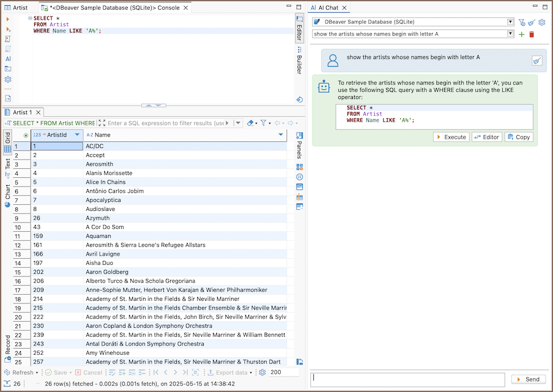Open the ArtistId column sort dropdown
This screenshot has height=392, width=553.
click(x=77, y=135)
